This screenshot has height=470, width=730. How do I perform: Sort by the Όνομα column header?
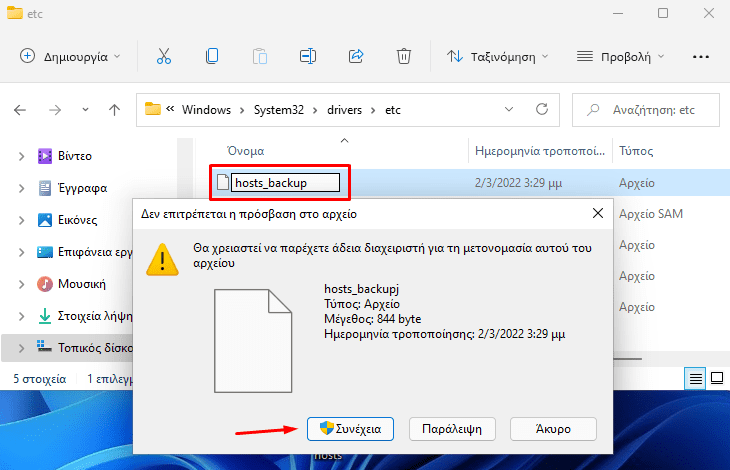[245, 151]
